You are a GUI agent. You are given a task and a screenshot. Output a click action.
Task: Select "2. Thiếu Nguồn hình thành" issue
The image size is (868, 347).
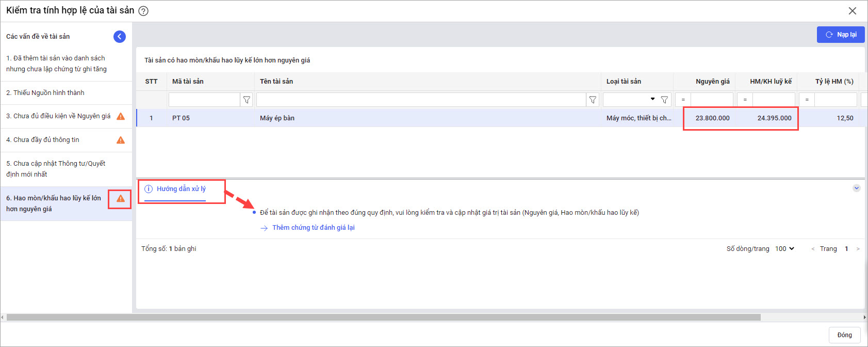click(x=45, y=93)
